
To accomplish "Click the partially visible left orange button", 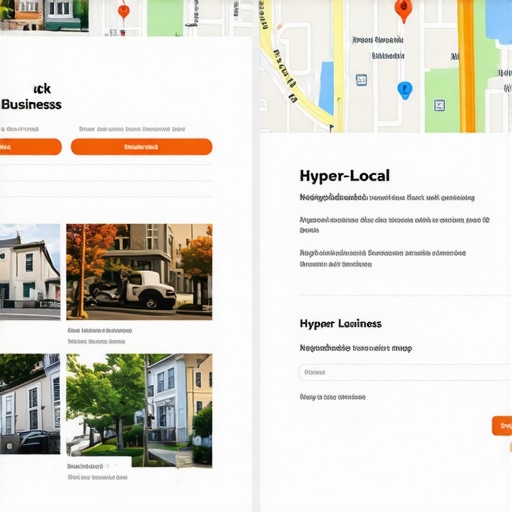I will click(x=31, y=147).
